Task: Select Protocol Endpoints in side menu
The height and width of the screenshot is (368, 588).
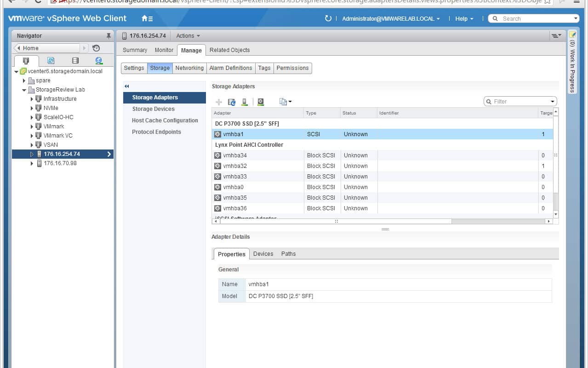Action: coord(164,132)
